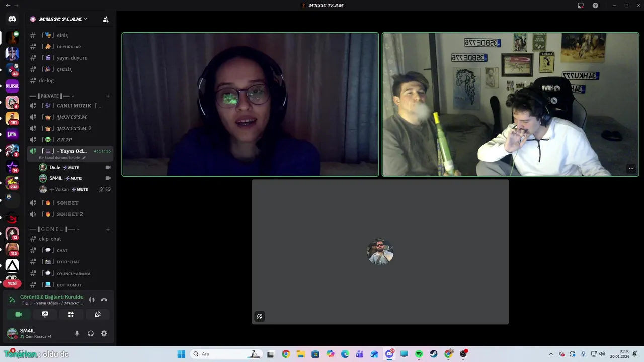Add channel to PRIVATE category

(108, 96)
